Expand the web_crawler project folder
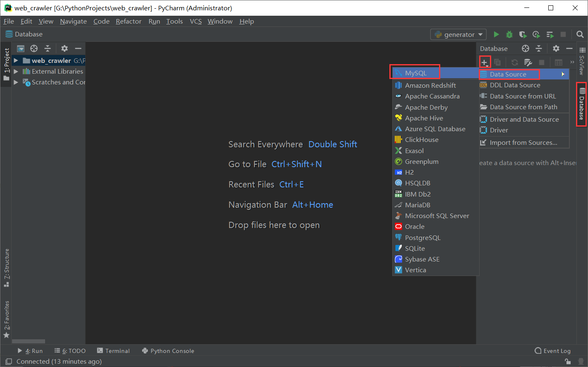The image size is (588, 367). [x=15, y=60]
